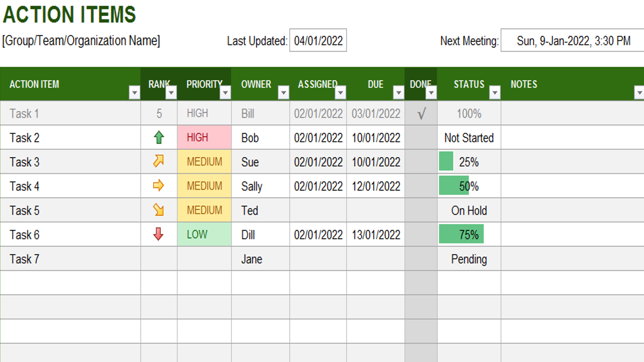Select owner Sally
644x362 pixels.
261,186
